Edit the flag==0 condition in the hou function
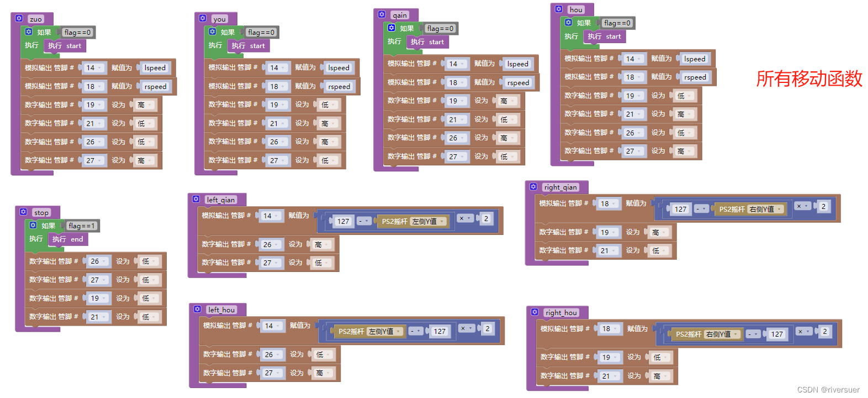 (x=617, y=23)
